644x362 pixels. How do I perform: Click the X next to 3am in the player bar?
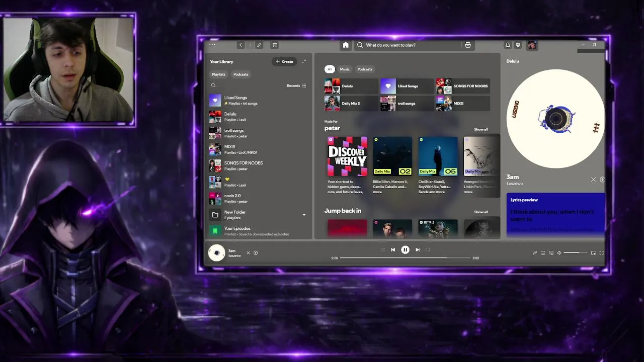pos(248,253)
